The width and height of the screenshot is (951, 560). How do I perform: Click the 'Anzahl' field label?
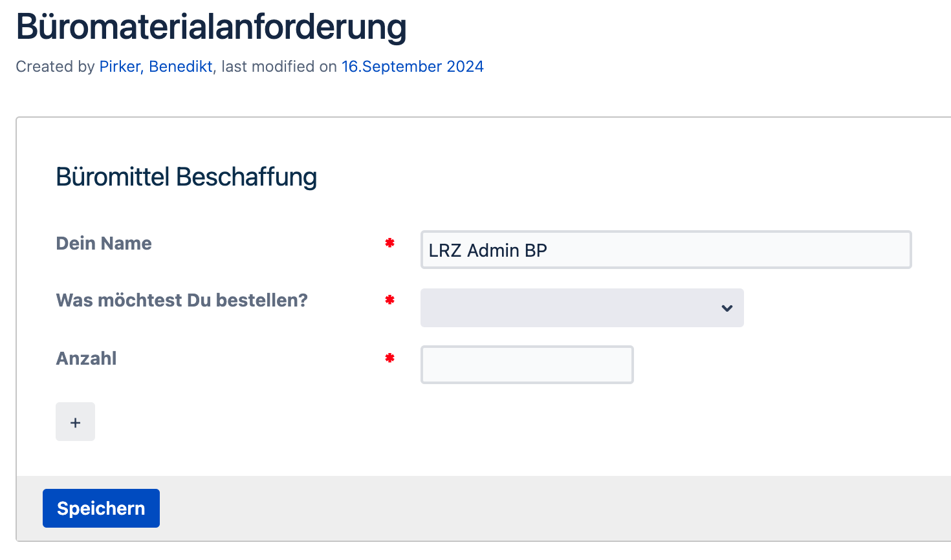(86, 358)
